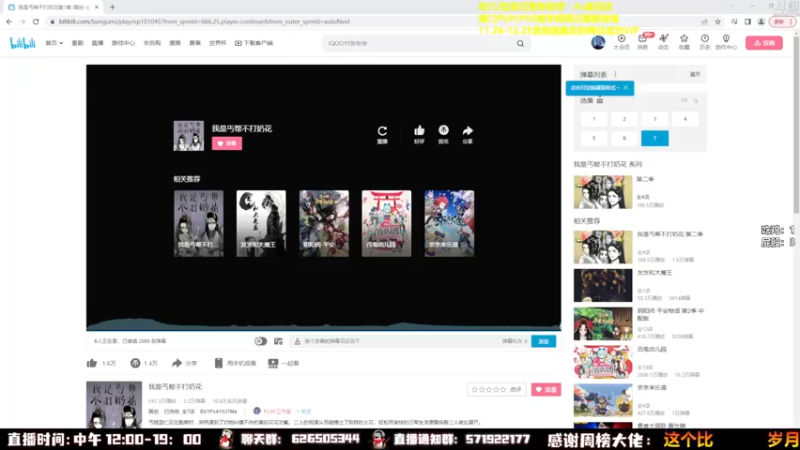Open the 京京来乐道 poster in player

coord(449,223)
